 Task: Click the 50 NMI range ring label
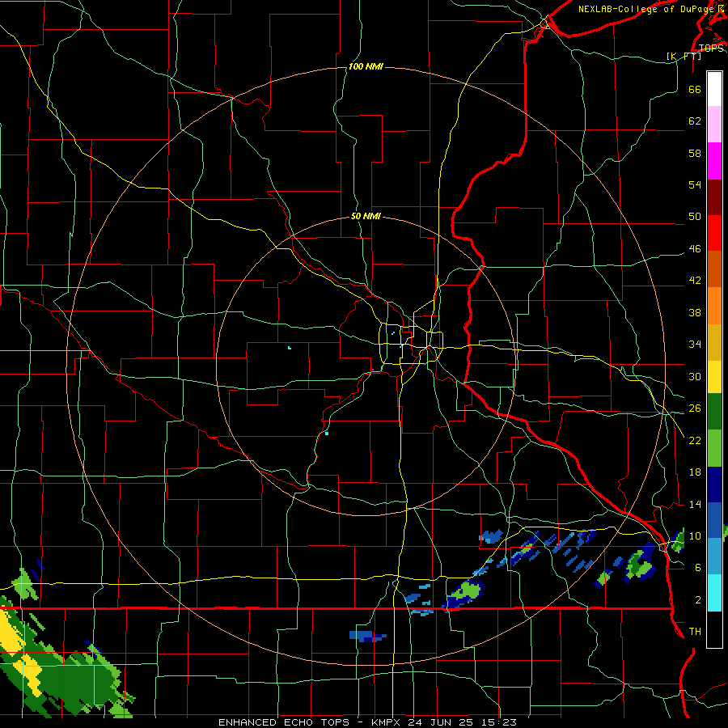[x=366, y=216]
